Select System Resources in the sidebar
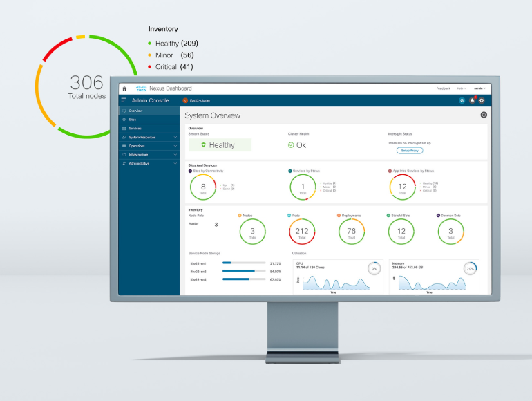Screen dimensions: 532x401 coord(149,137)
